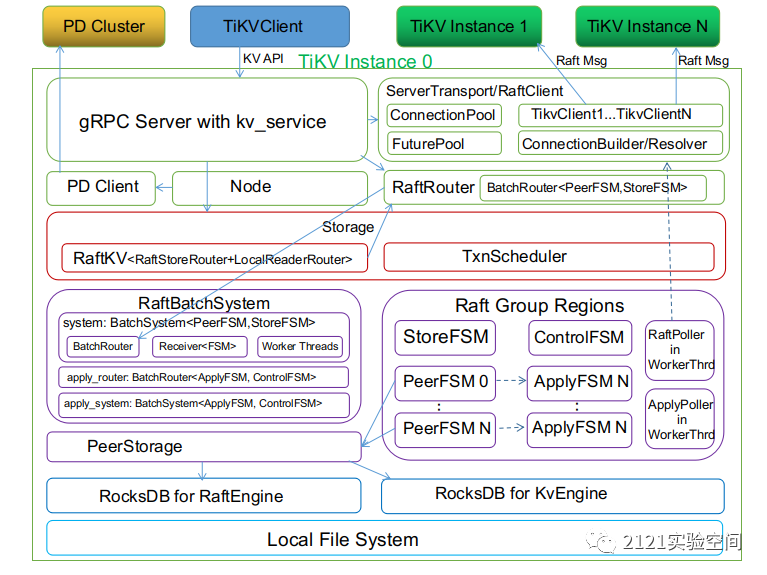Select the RocksDB for KvEngine box
This screenshot has width=767, height=575.
pyautogui.click(x=552, y=495)
